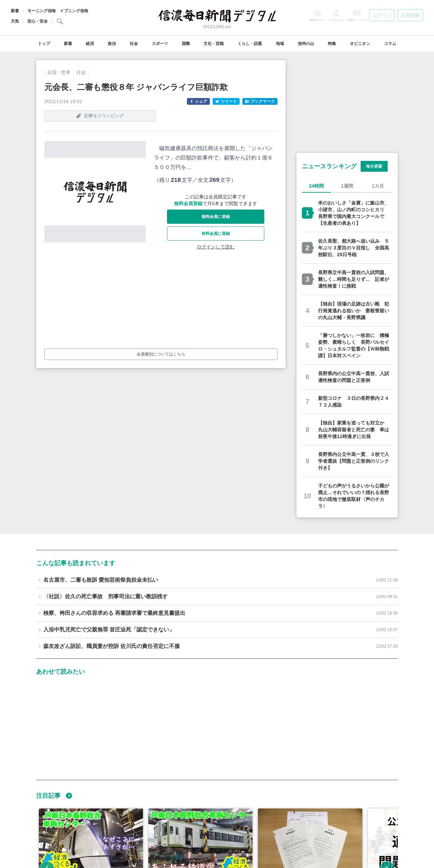Screen dimensions: 434x868
Task: Click 毎分更新 badge in ranking
Action: [x=374, y=166]
